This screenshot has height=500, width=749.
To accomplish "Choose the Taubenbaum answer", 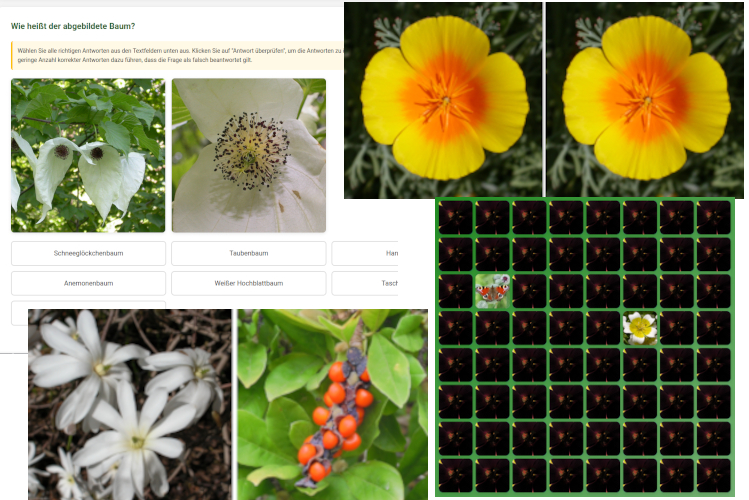I will (248, 253).
